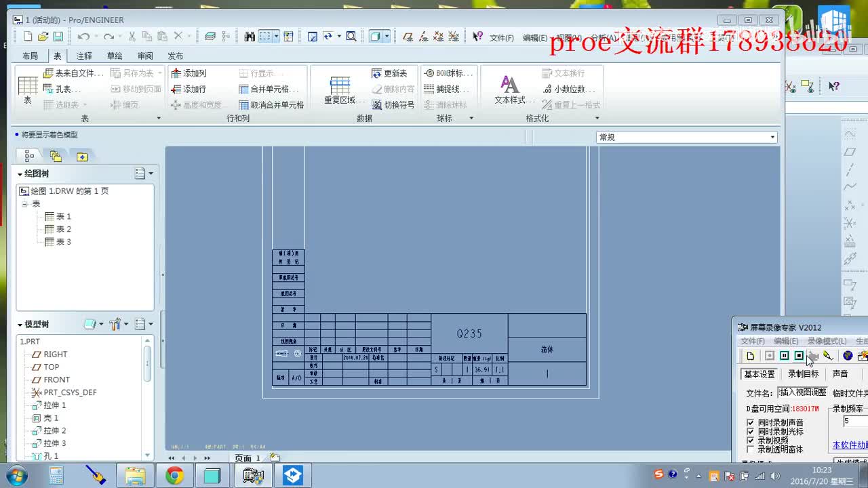
Task: Insert a table using the large 表 button
Action: pyautogui.click(x=28, y=90)
